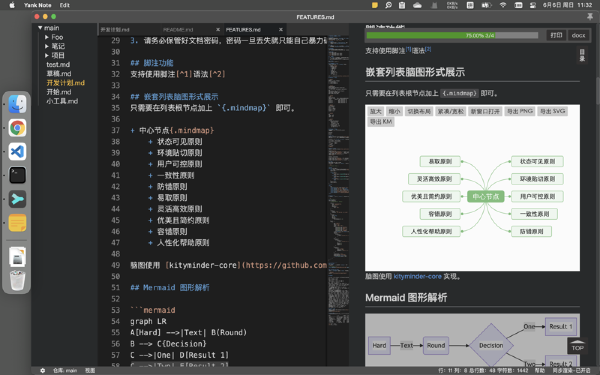
Task: Click the 切换布局 mind map button
Action: 419,111
